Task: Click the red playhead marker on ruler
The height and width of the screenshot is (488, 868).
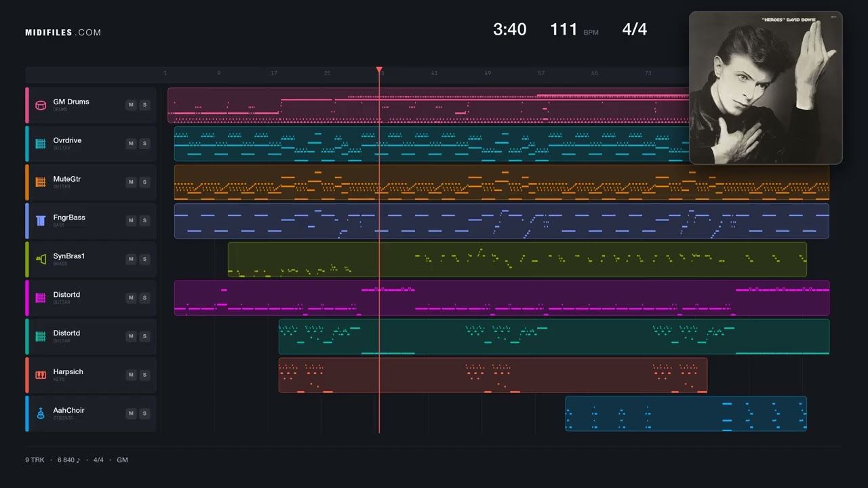Action: 379,70
